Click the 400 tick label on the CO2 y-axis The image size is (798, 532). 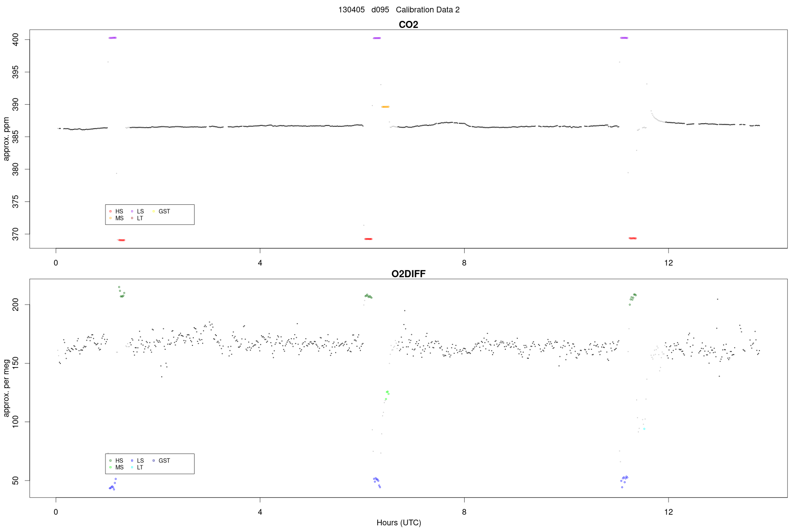[16, 39]
